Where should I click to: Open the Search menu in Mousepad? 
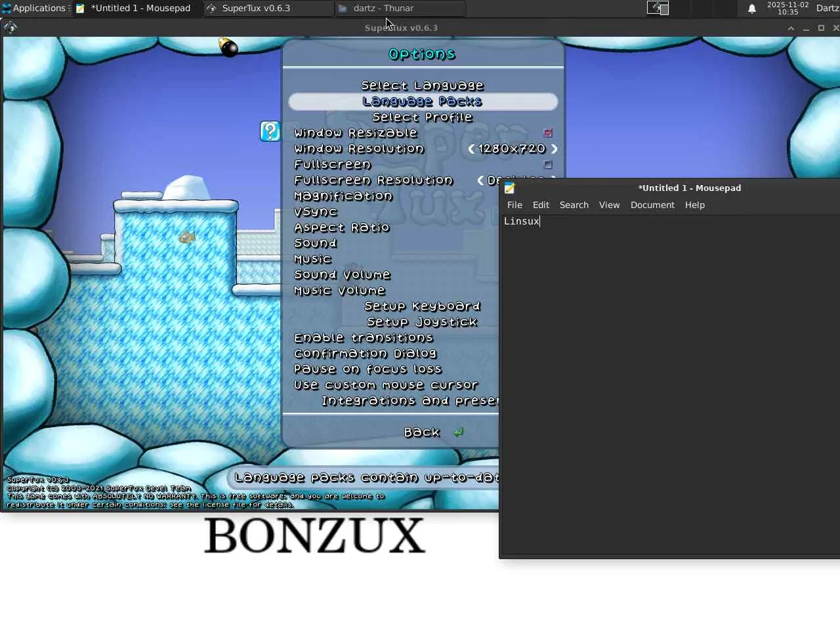574,205
